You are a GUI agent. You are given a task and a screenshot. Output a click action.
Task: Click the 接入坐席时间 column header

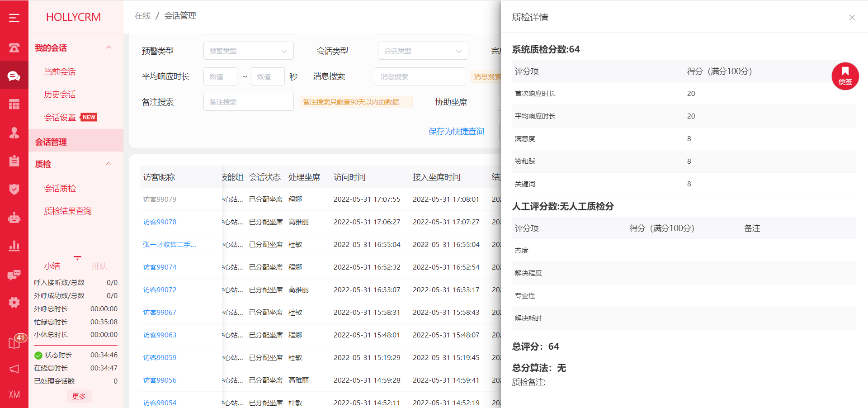[436, 177]
